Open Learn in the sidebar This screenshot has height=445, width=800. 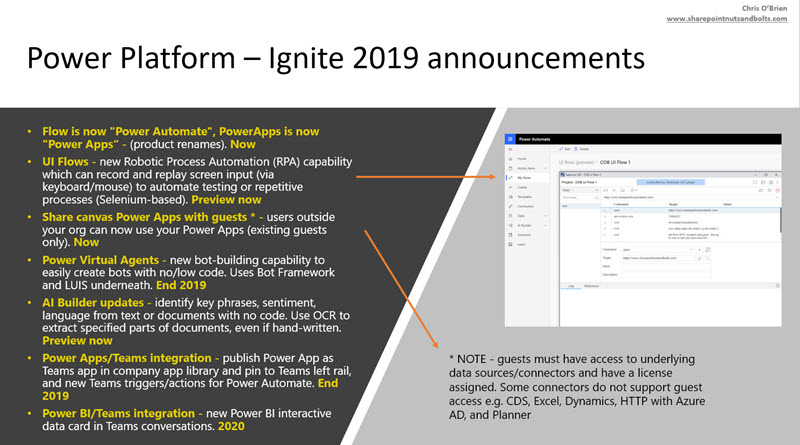(x=521, y=244)
